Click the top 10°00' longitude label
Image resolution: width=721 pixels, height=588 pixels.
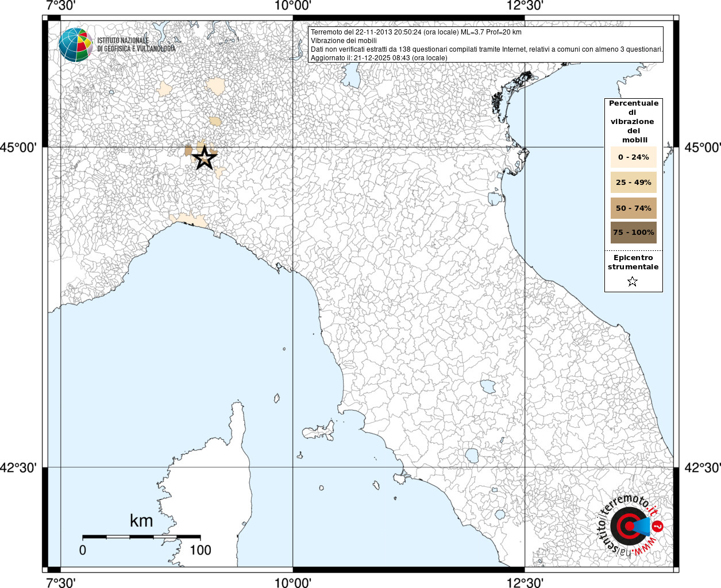pos(293,6)
